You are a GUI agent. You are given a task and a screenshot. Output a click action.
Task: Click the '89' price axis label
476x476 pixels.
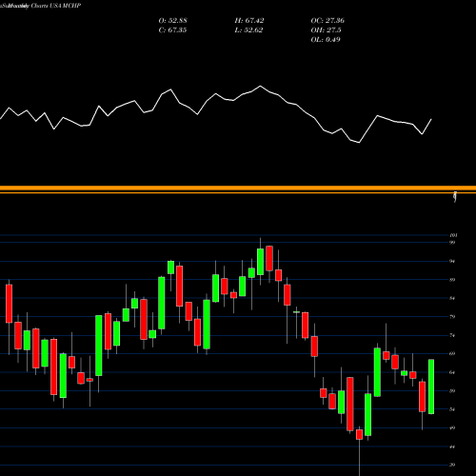tap(452, 280)
